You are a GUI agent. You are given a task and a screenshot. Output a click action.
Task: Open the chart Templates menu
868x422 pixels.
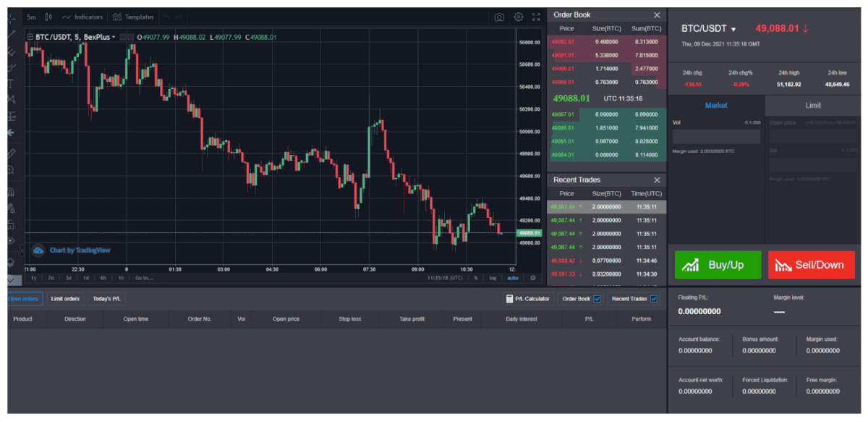point(133,17)
